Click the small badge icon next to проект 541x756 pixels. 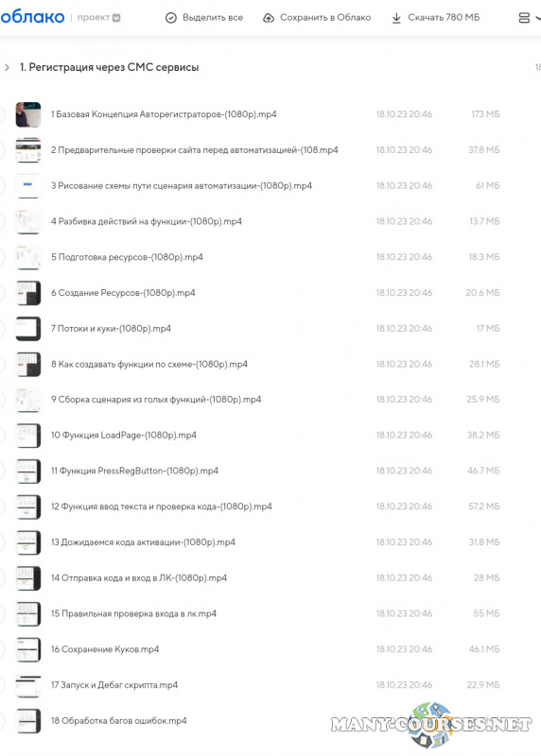pos(116,18)
